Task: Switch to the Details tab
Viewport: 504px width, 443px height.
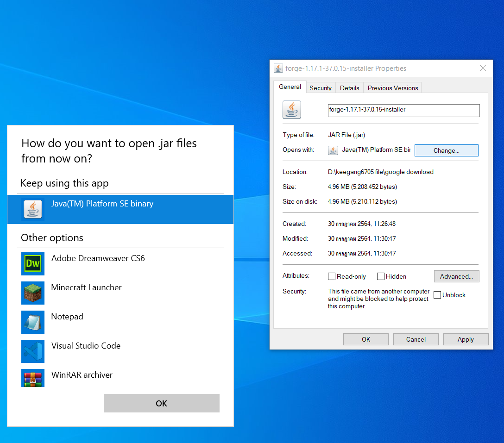Action: coord(349,88)
